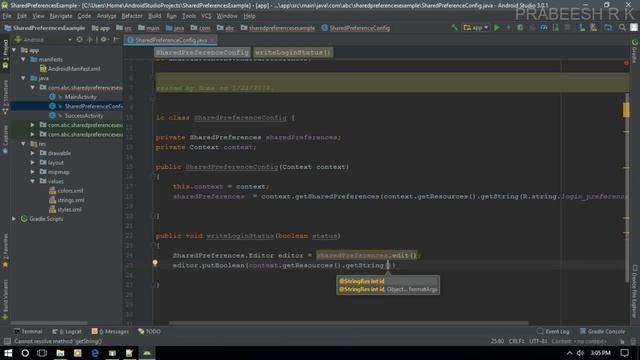
Task: Open Windows Start menu
Action: 8,353
